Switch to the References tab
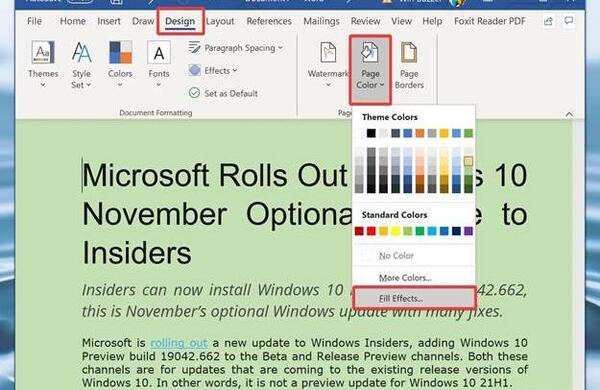 click(x=269, y=21)
